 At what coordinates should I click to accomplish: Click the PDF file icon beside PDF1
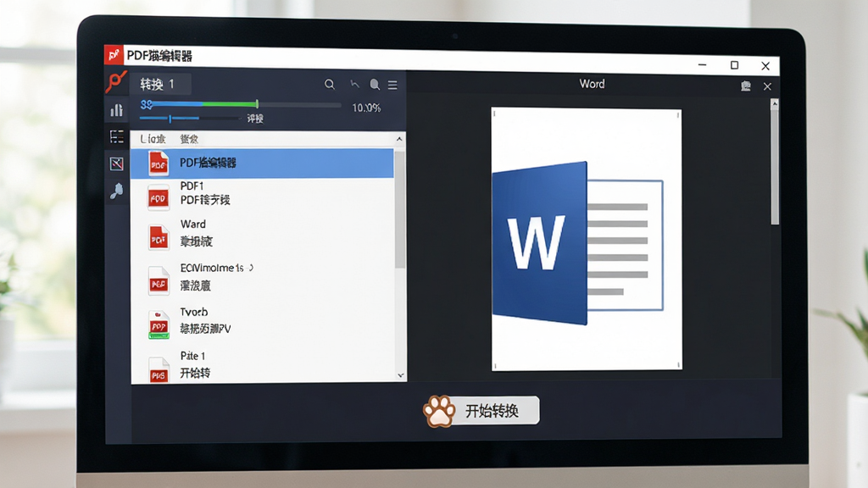tap(159, 197)
